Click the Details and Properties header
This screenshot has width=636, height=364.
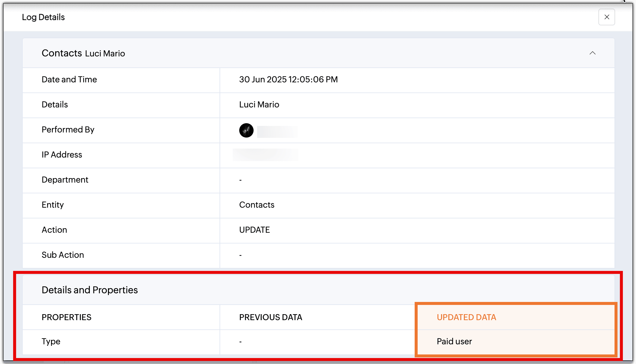tap(89, 290)
